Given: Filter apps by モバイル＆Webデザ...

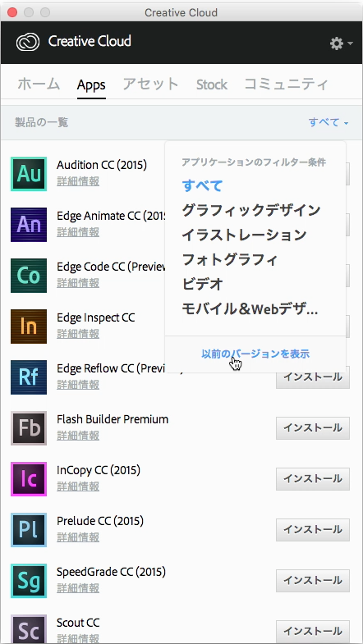Looking at the screenshot, I should tap(250, 308).
